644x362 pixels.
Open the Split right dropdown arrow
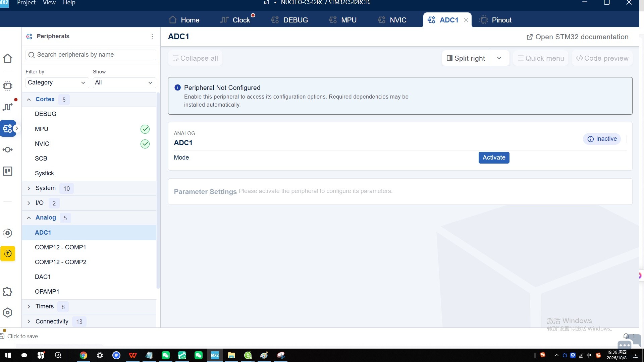click(499, 58)
